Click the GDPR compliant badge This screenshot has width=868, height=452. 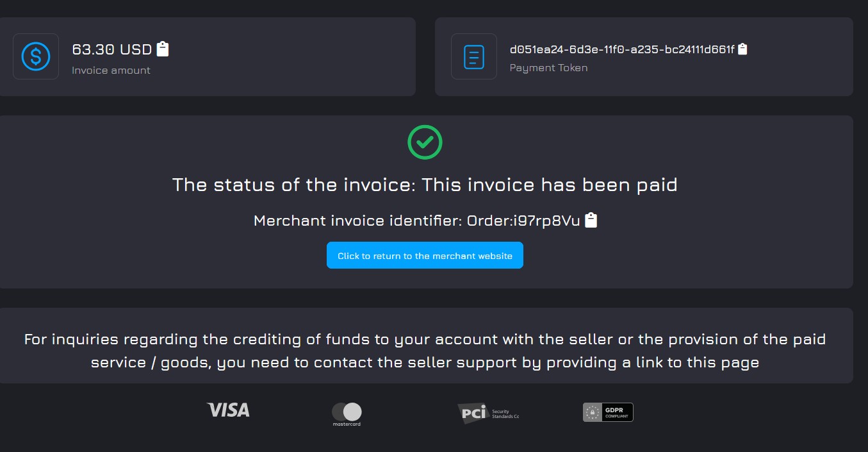(x=608, y=412)
